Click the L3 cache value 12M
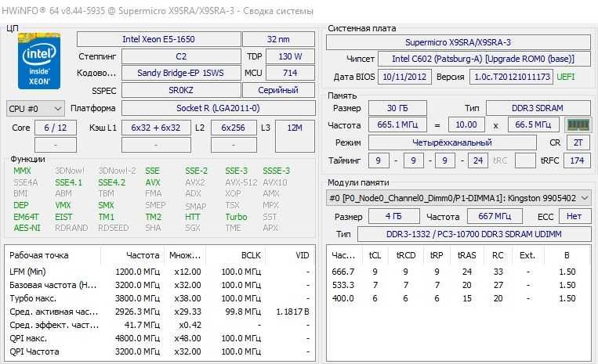 (295, 136)
